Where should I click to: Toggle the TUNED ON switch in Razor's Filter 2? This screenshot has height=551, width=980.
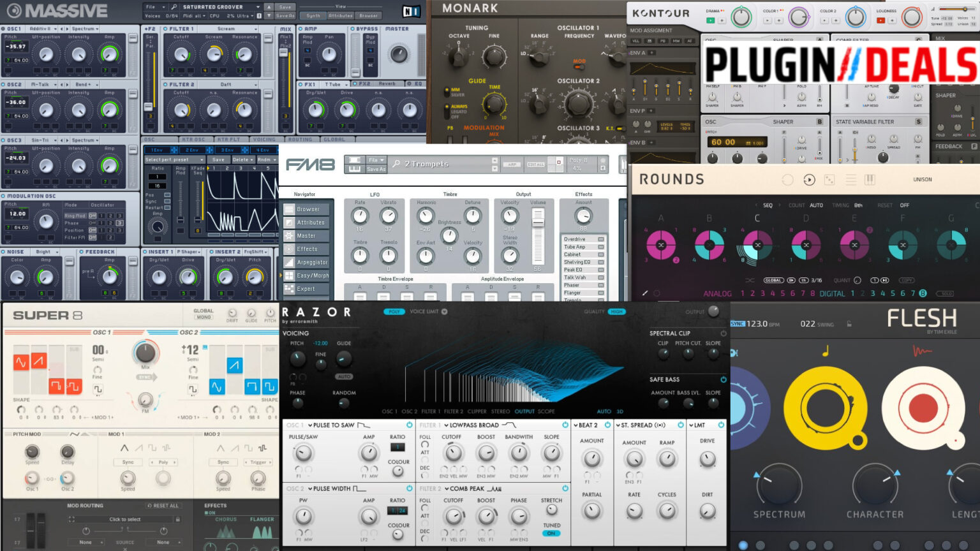click(551, 533)
